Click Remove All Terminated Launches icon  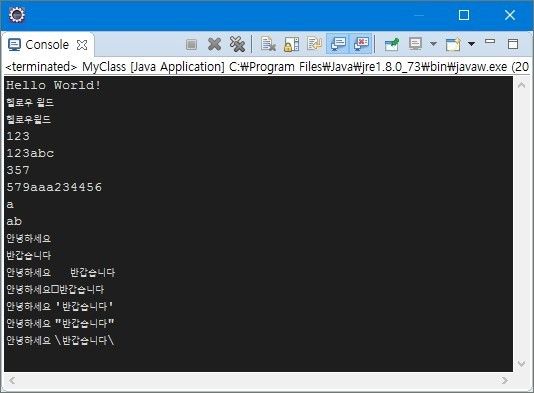click(x=237, y=44)
